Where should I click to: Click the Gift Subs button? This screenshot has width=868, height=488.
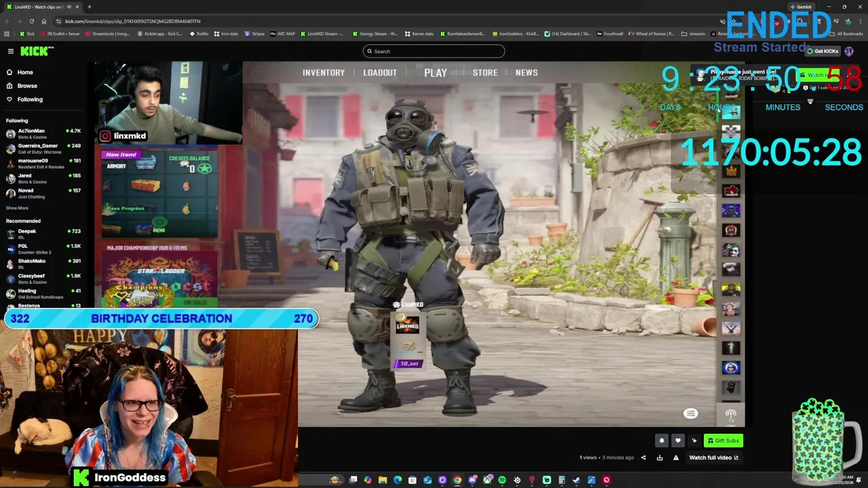pyautogui.click(x=723, y=441)
